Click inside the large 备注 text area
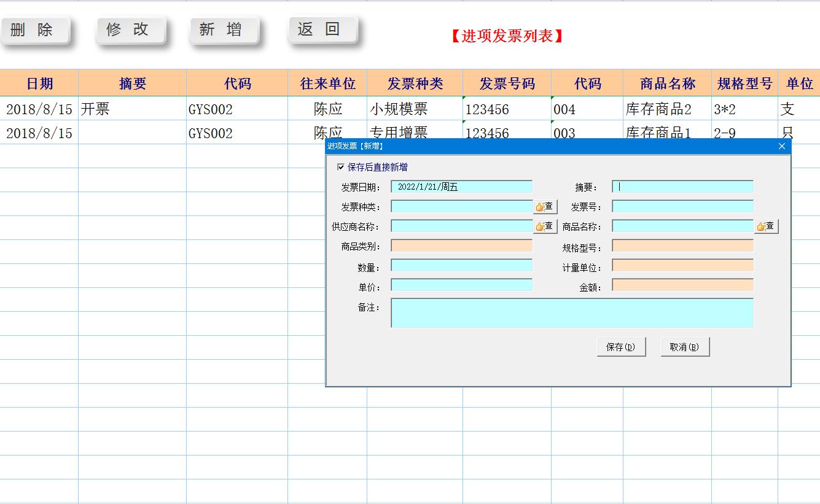 [571, 313]
